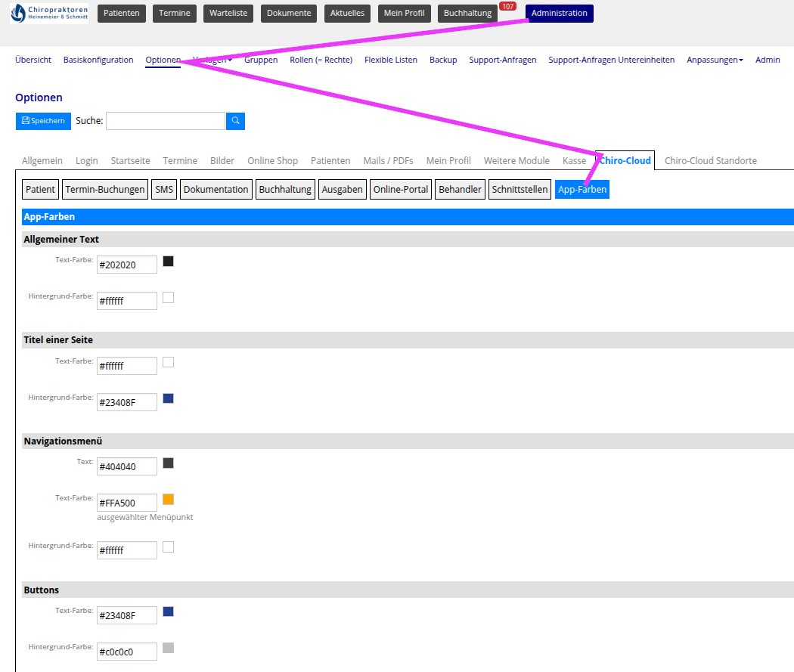Click the magnifier search icon button

point(235,121)
